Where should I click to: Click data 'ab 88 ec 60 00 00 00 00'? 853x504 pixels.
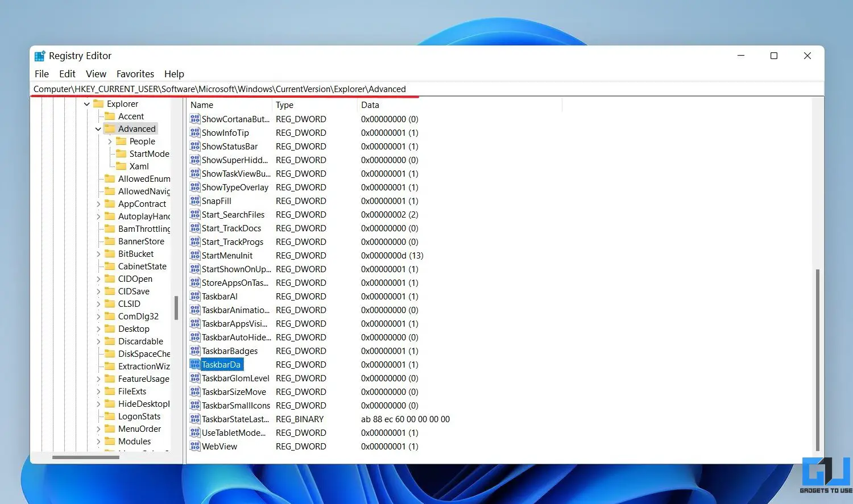405,419
